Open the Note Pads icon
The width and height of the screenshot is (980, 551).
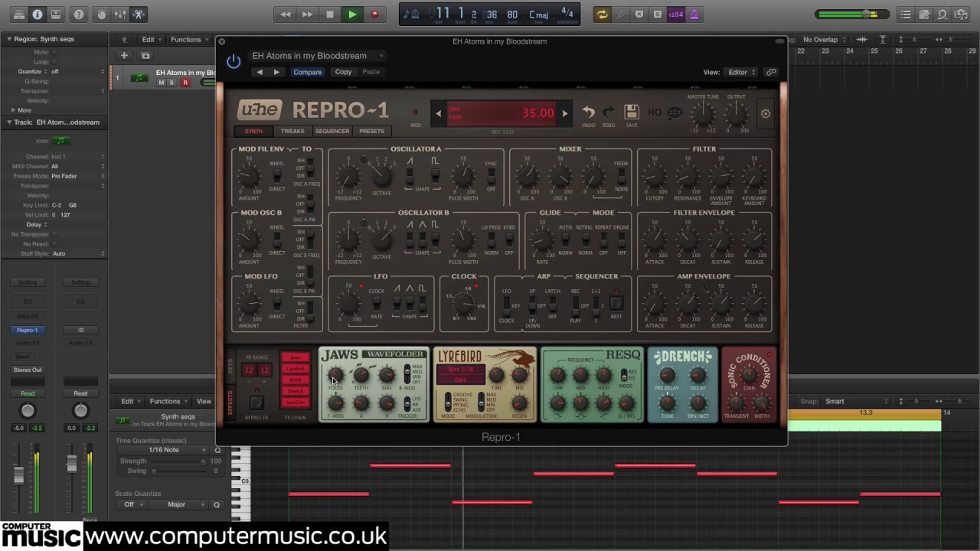tap(924, 14)
